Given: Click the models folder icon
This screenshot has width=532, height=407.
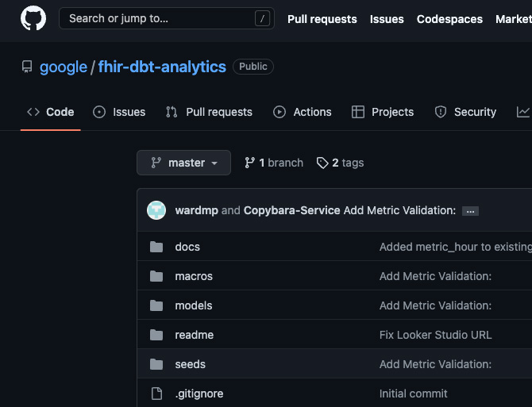Looking at the screenshot, I should 156,305.
